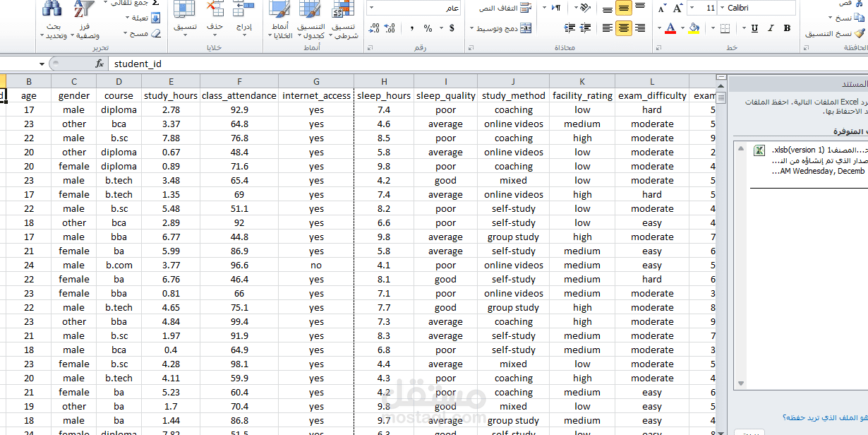This screenshot has width=868, height=435.
Task: Expand the Name Box dropdown arrow
Action: coord(42,64)
